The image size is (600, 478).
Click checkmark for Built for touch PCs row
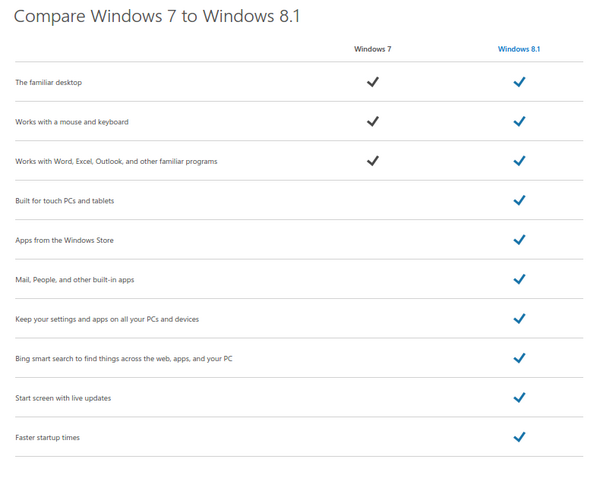coord(519,200)
